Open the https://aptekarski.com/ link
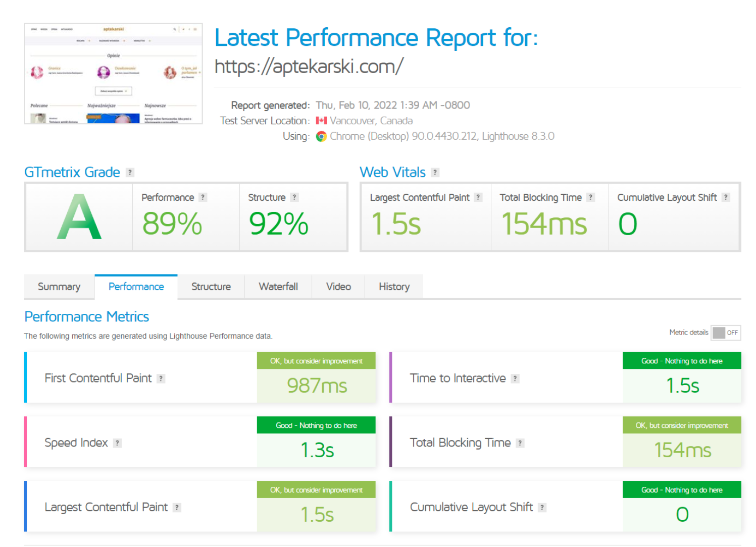The image size is (756, 547). 309,66
